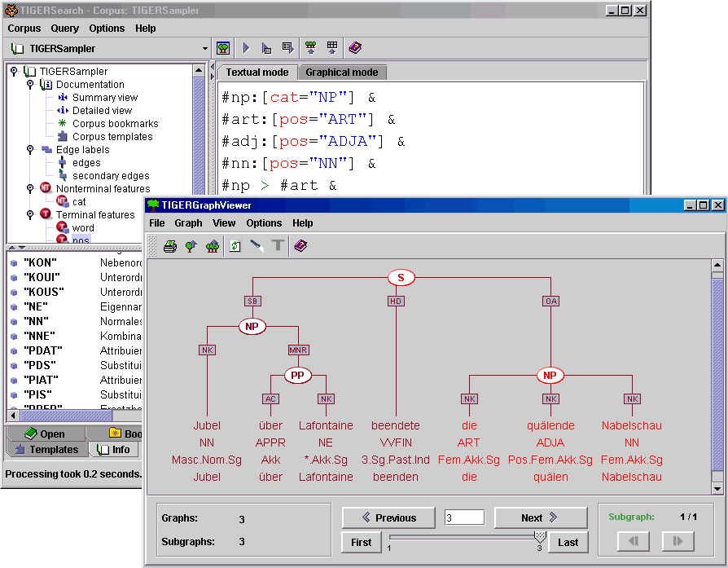Click the word Nabelschau in the graph

click(x=632, y=425)
